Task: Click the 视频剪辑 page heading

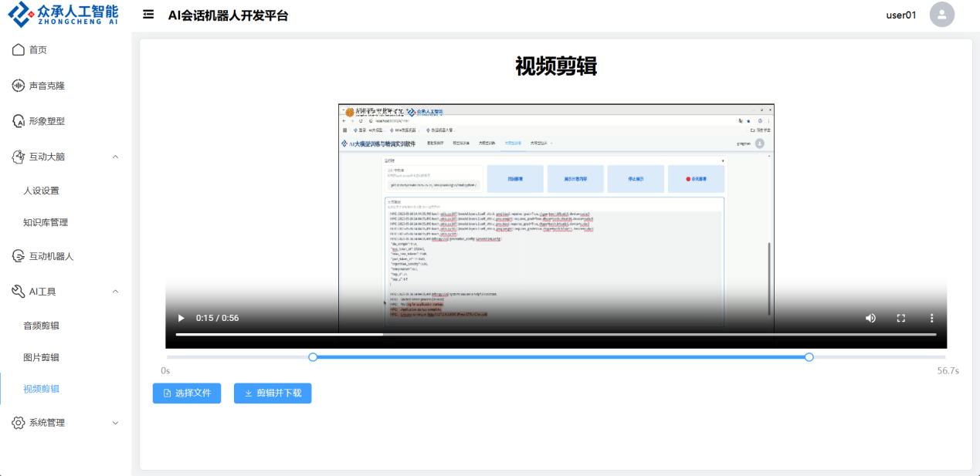Action: 556,67
